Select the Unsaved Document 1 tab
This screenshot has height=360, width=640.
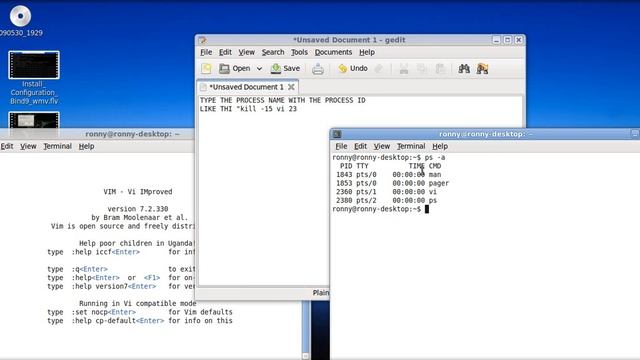(246, 87)
